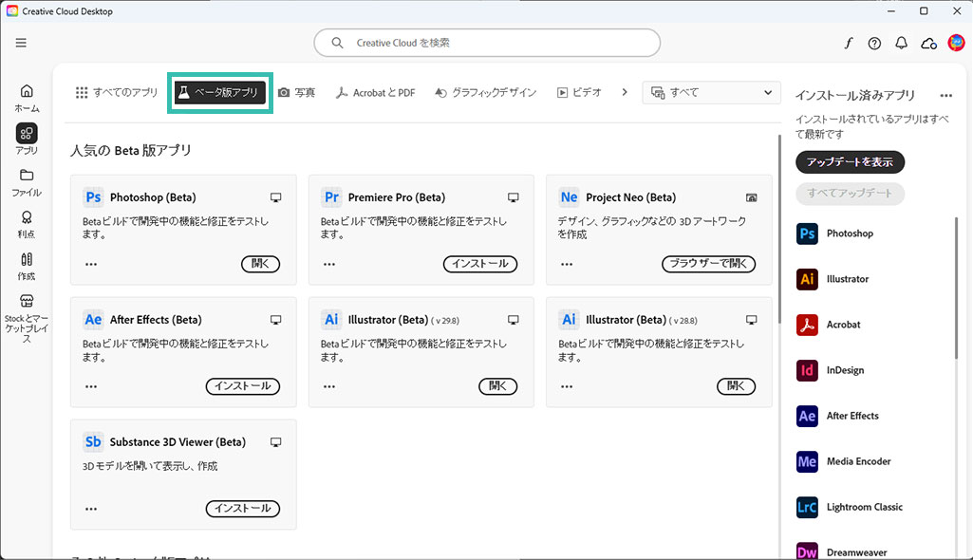Viewport: 973px width, 560px height.
Task: Install Premiere Pro (Beta)
Action: [x=480, y=264]
